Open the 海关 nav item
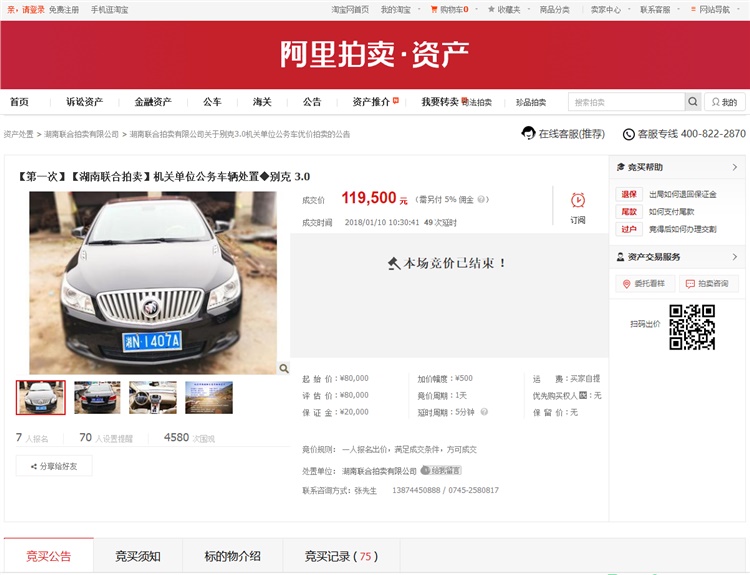Viewport: 750px width, 575px height. tap(262, 102)
